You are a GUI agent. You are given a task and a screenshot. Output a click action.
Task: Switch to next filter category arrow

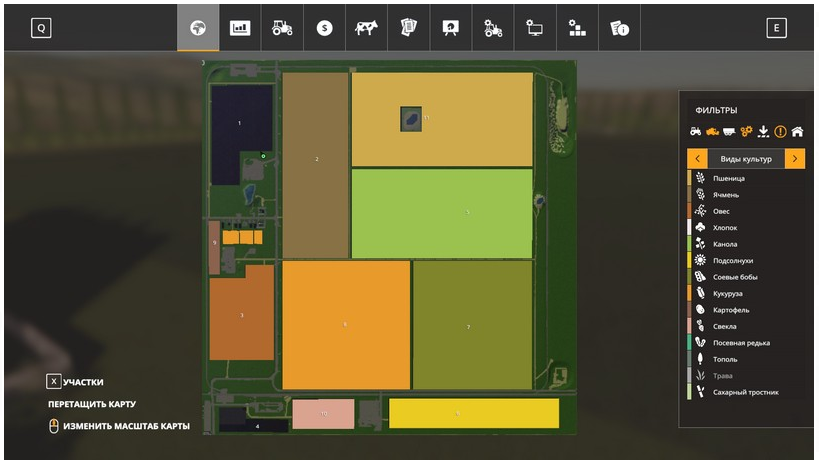tap(795, 158)
